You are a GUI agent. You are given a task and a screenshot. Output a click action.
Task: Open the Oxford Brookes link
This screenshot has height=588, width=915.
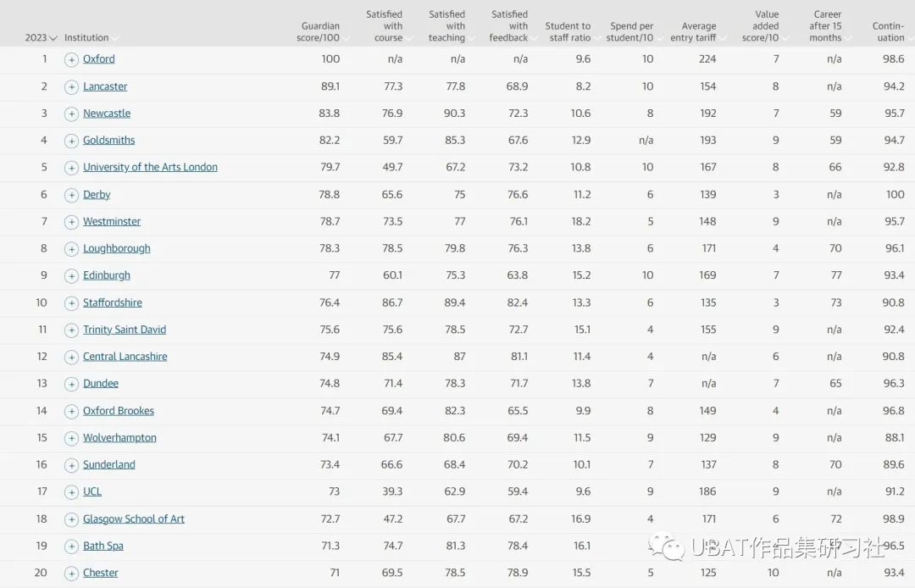coord(119,411)
